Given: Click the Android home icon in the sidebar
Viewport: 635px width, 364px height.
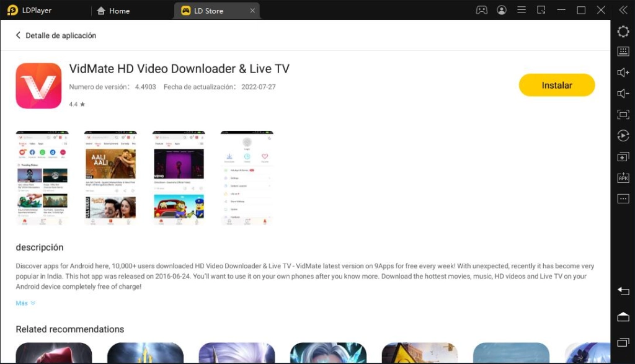Looking at the screenshot, I should pyautogui.click(x=623, y=317).
